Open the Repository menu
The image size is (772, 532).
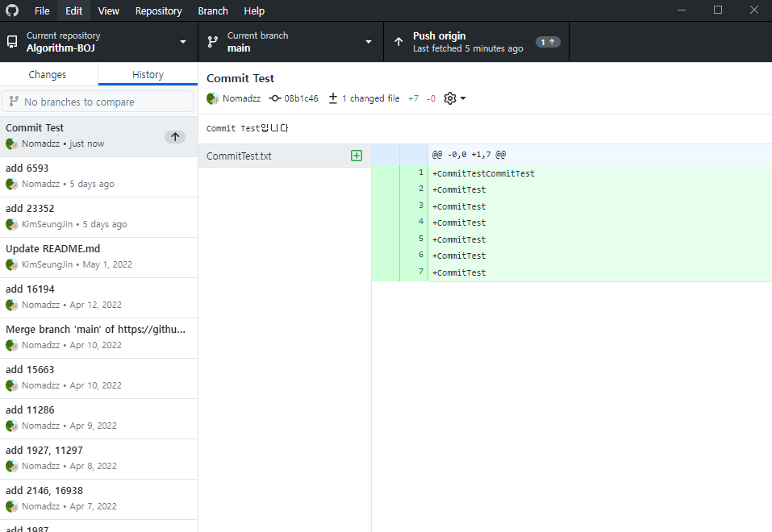pos(159,10)
